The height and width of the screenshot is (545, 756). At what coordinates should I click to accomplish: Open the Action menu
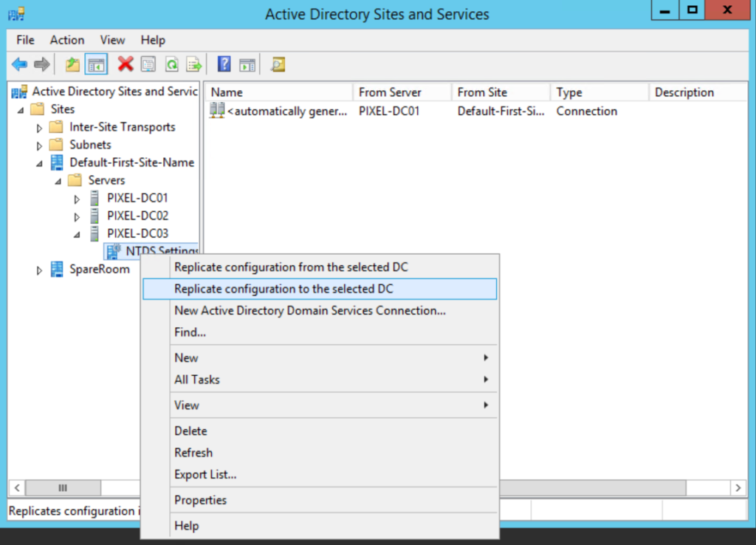(66, 40)
